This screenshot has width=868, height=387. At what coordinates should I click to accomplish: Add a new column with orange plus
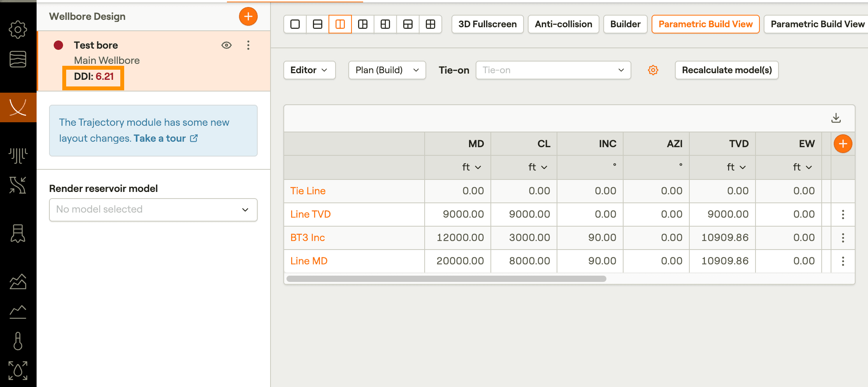(x=843, y=144)
